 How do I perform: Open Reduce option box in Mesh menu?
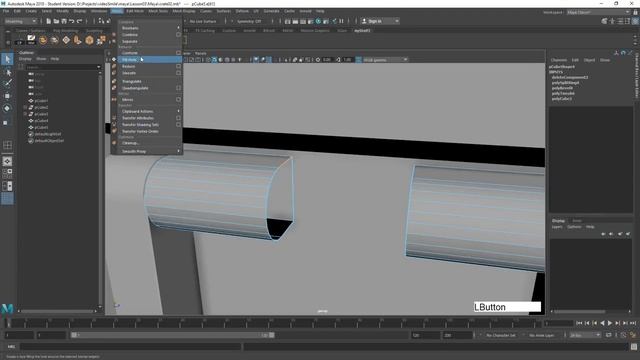click(178, 66)
